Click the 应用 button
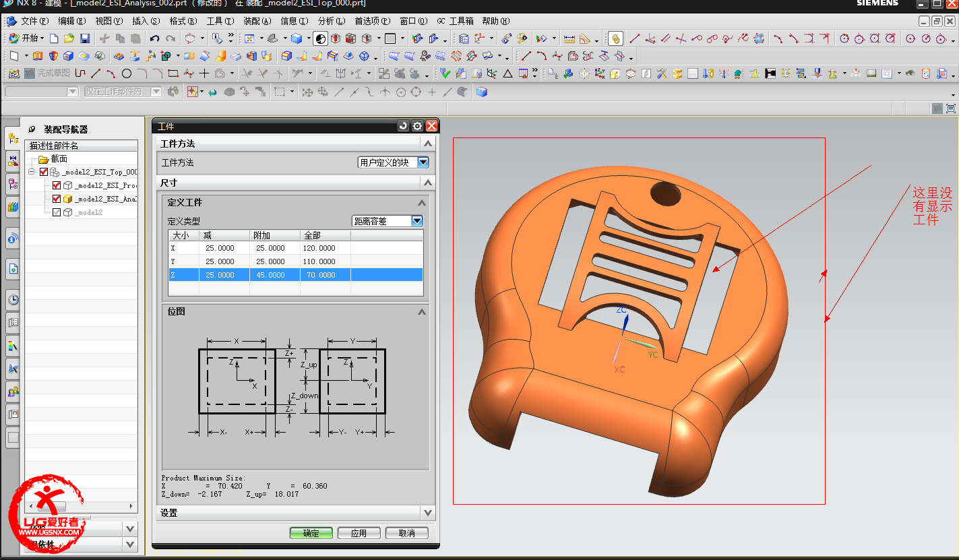959x560 pixels. (359, 533)
